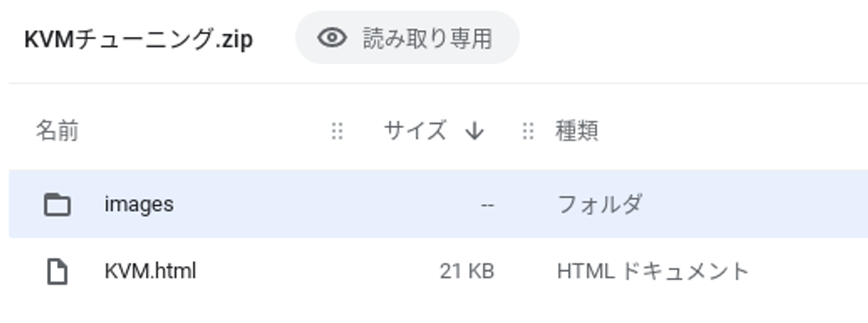The width and height of the screenshot is (868, 323).
Task: Sort the list by 種類 column
Action: (576, 131)
